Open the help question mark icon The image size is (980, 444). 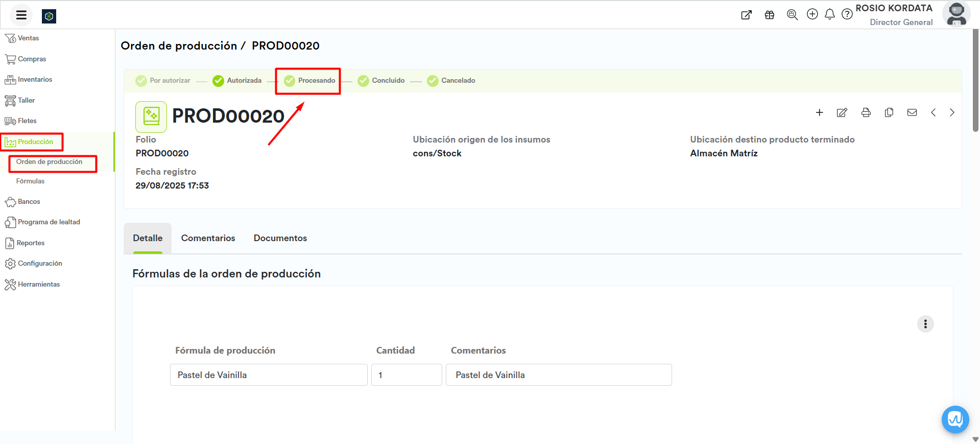pyautogui.click(x=847, y=14)
